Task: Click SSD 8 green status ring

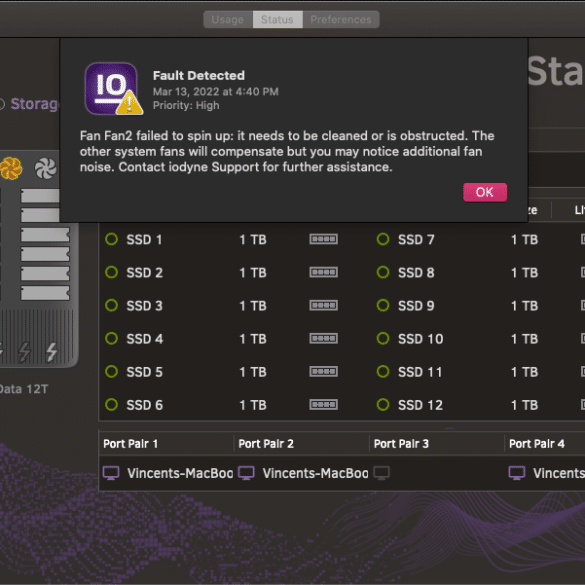Action: point(383,272)
